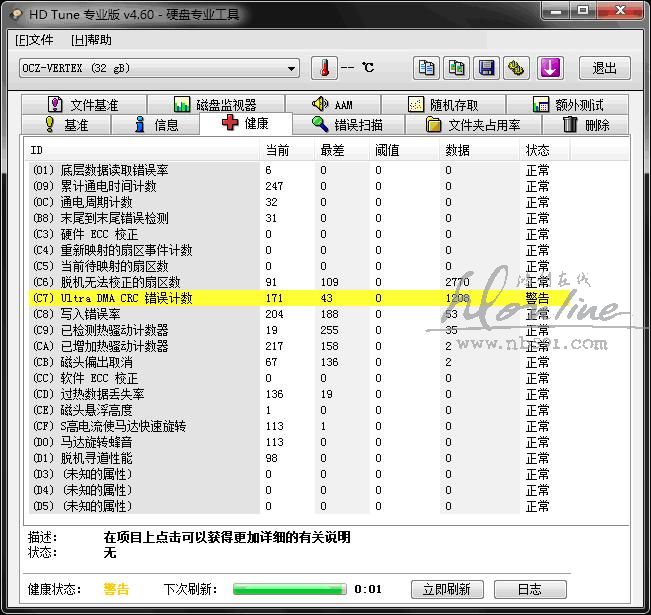This screenshot has height=615, width=651.
Task: Select the (0C) 通电周期计数 row
Action: 299,202
